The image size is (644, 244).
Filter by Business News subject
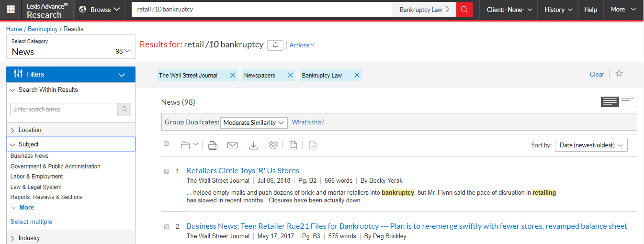[29, 156]
